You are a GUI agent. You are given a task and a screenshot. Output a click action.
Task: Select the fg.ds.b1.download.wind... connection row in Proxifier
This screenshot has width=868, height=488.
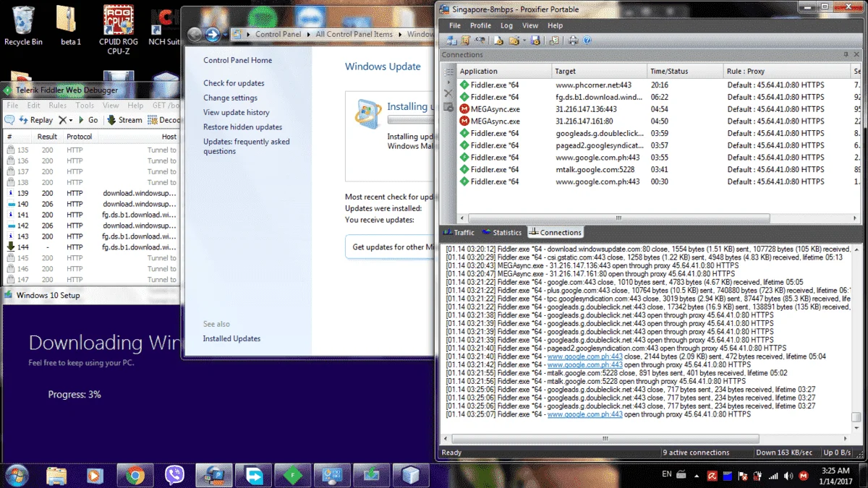pyautogui.click(x=660, y=97)
